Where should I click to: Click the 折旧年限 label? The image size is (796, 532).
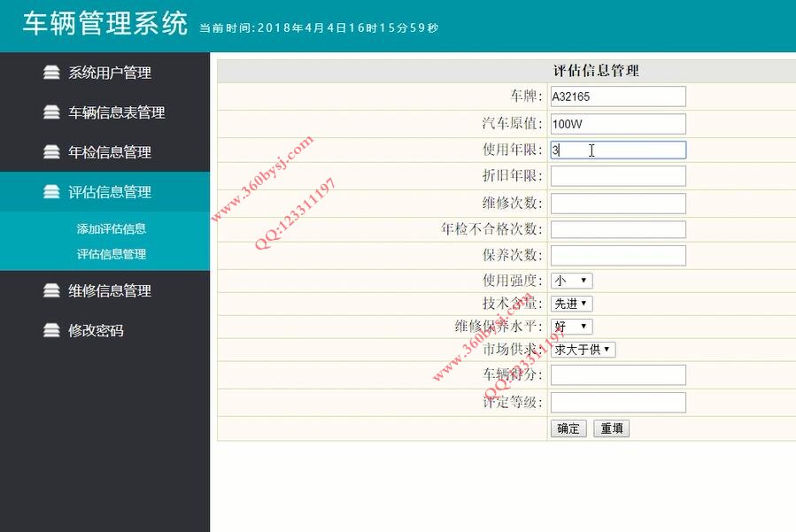coord(513,175)
